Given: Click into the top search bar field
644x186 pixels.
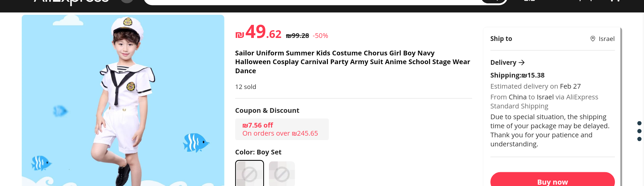Looking at the screenshot, I should click(311, 2).
